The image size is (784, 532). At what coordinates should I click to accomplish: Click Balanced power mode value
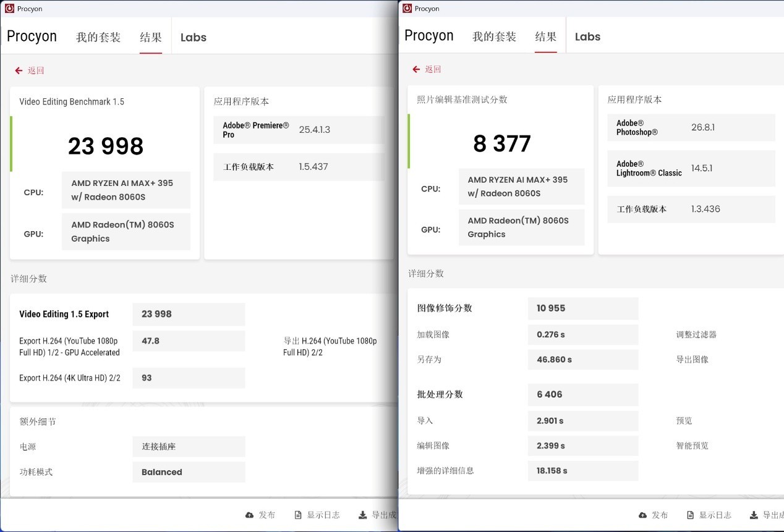189,472
